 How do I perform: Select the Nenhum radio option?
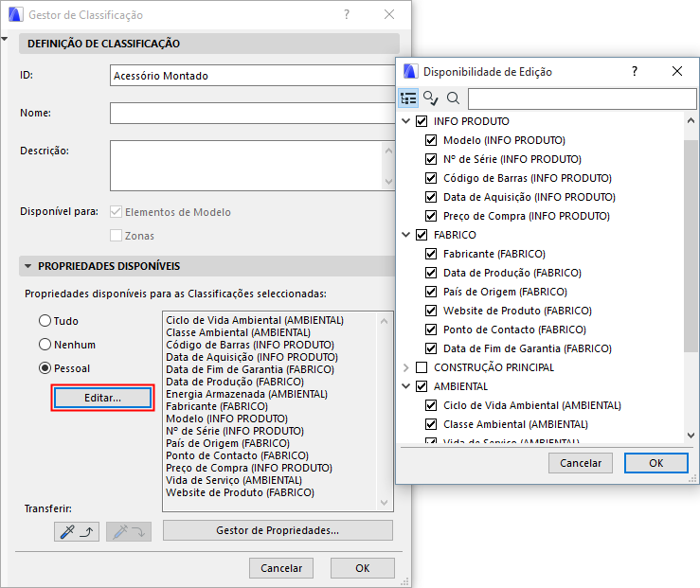tap(45, 345)
